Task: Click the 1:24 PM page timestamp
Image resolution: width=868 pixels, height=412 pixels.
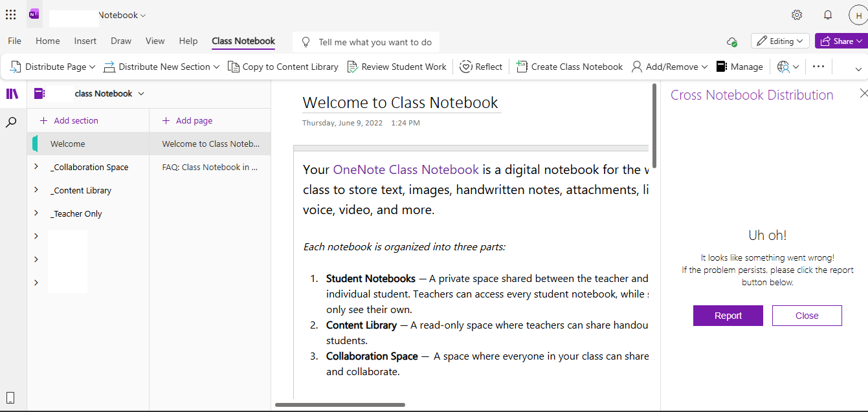Action: (406, 122)
